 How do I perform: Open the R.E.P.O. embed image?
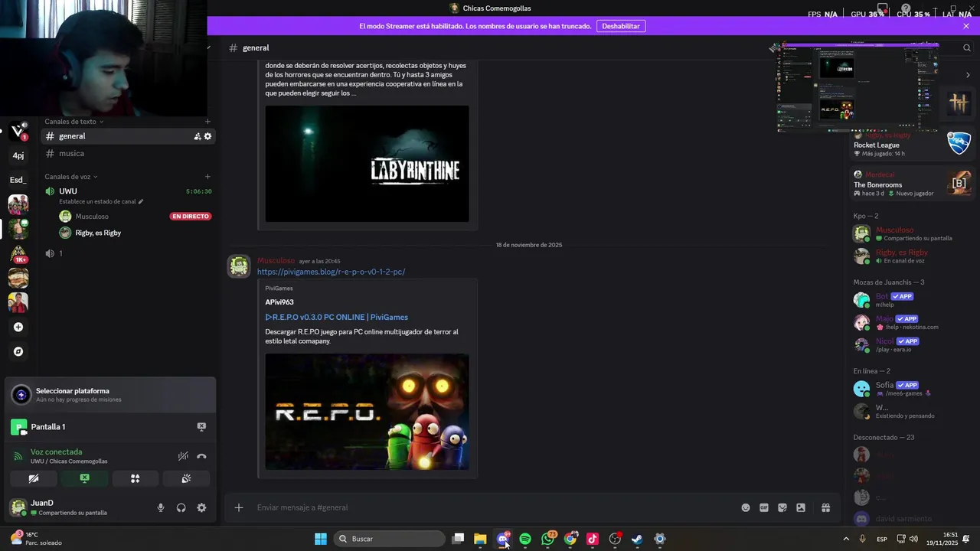pos(367,412)
